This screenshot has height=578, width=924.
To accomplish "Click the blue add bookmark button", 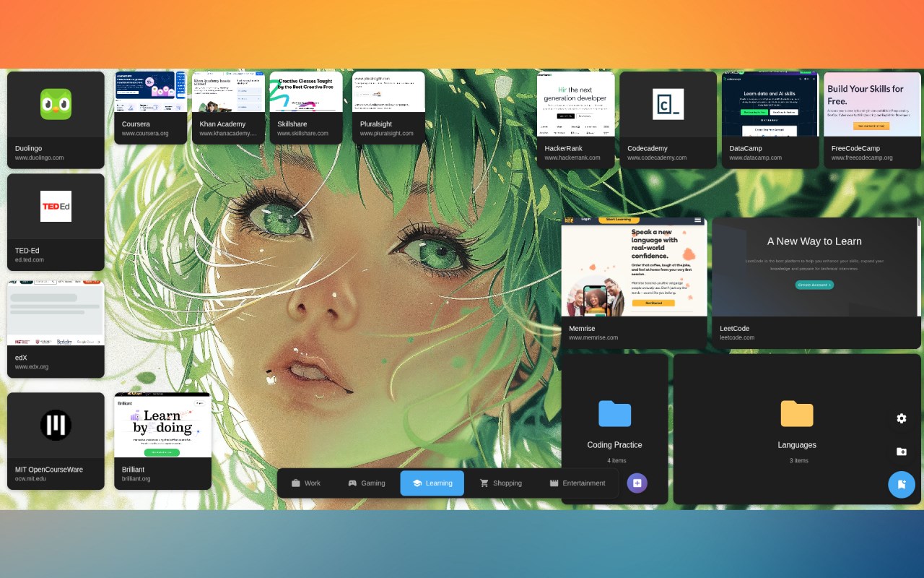I will click(902, 485).
